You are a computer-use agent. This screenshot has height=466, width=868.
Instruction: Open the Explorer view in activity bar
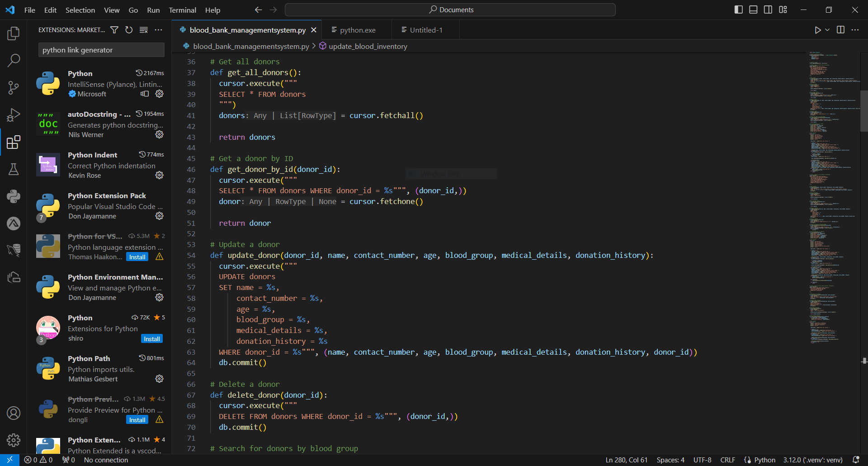coord(14,33)
